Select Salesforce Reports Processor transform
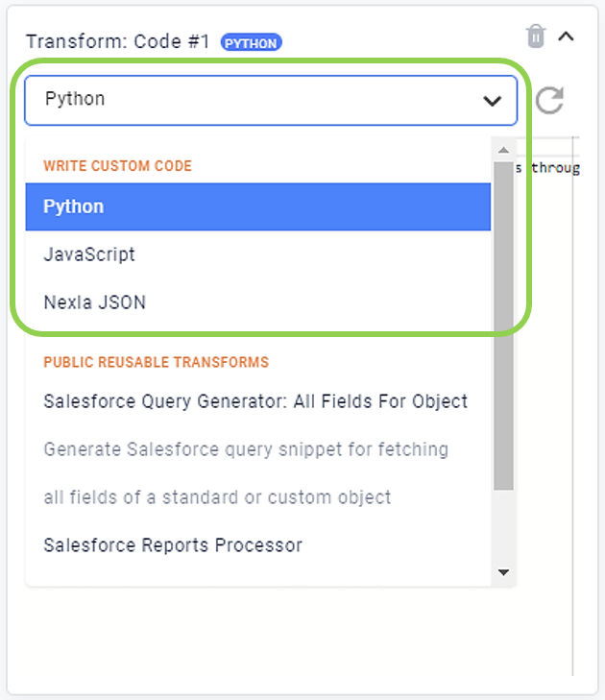The width and height of the screenshot is (605, 700). [x=173, y=545]
